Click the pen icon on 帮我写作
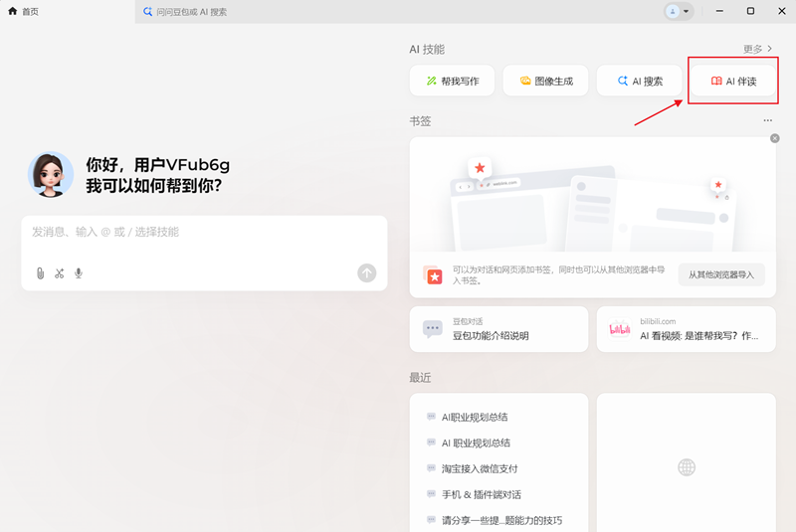This screenshot has width=796, height=532. [x=431, y=81]
